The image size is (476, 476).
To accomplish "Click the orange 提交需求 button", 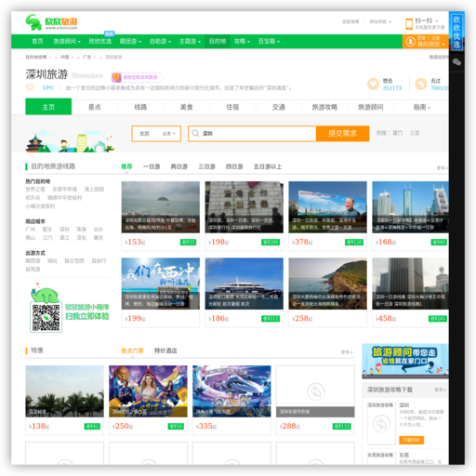I will 342,134.
